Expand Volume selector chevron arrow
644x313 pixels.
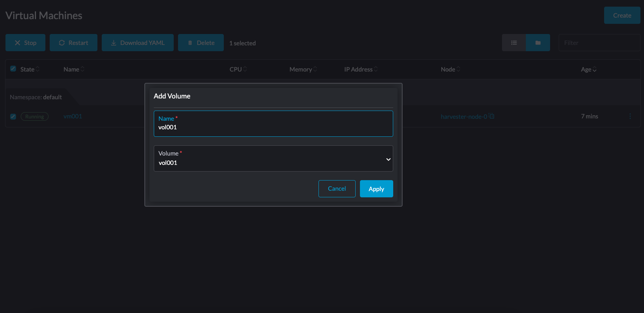388,159
